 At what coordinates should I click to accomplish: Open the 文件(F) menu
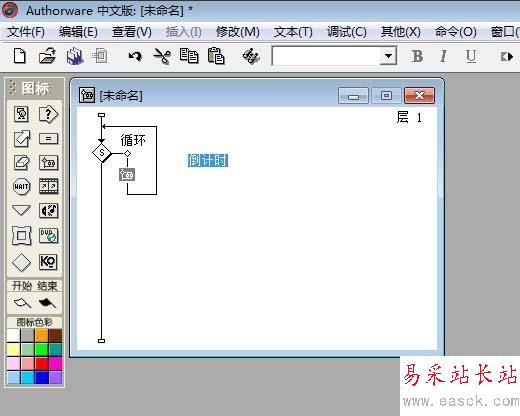click(26, 32)
